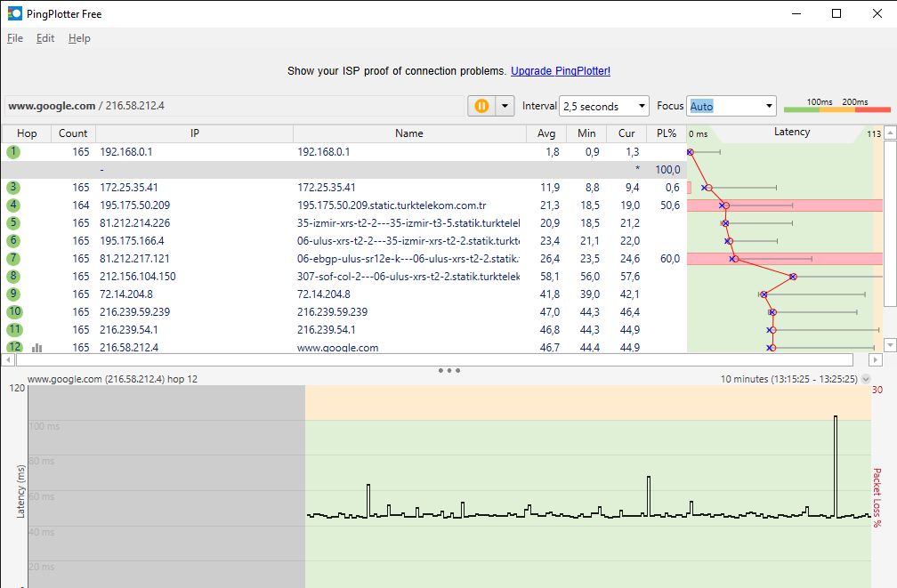Select the 100,0 packet loss value
The width and height of the screenshot is (897, 588).
(667, 169)
